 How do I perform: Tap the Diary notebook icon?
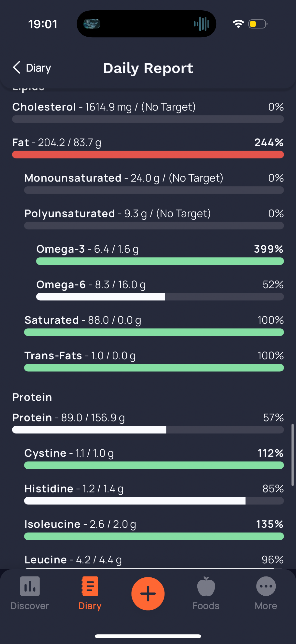click(90, 586)
